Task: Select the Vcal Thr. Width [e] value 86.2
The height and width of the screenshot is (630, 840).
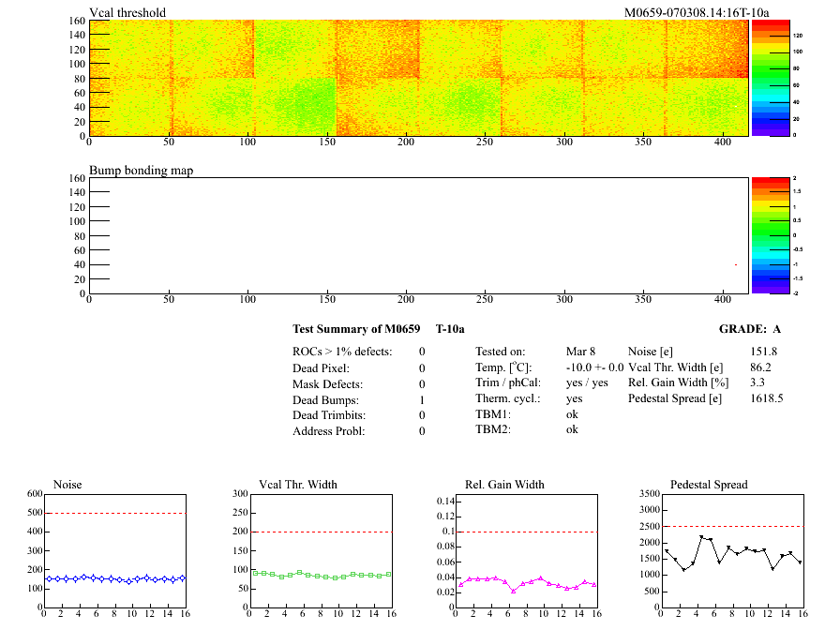Action: 759,367
